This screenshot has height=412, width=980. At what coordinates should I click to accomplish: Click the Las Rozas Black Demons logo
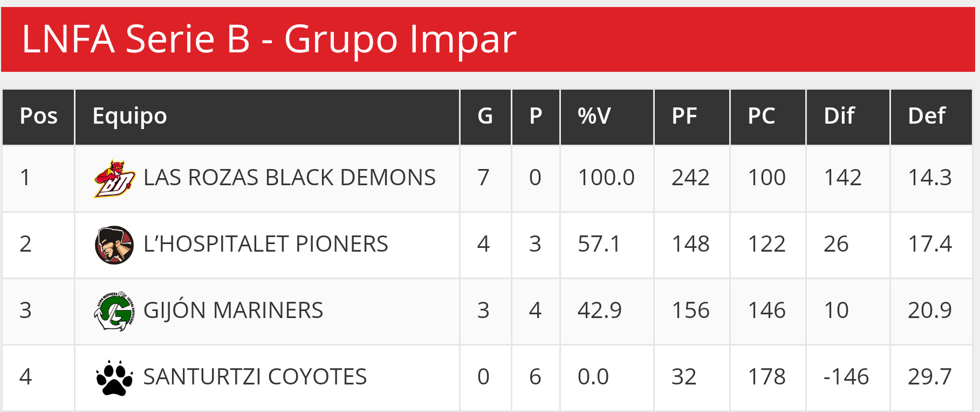point(114,179)
